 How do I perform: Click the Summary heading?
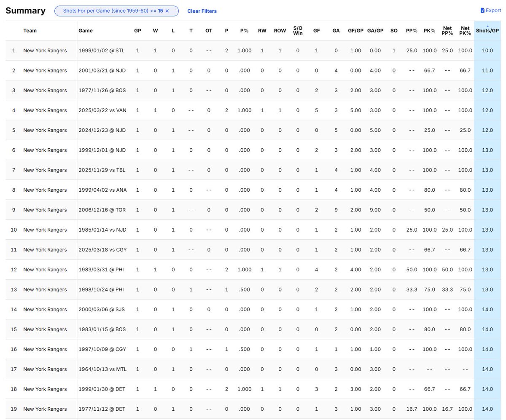(x=26, y=11)
